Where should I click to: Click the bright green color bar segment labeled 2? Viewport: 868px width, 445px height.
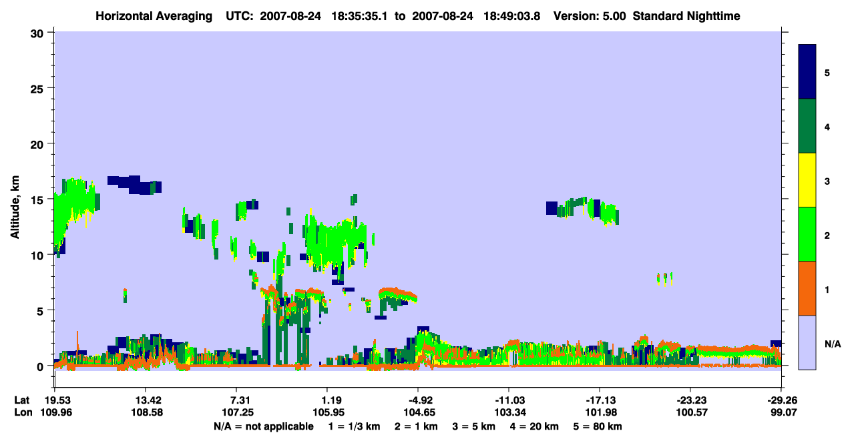coord(807,234)
